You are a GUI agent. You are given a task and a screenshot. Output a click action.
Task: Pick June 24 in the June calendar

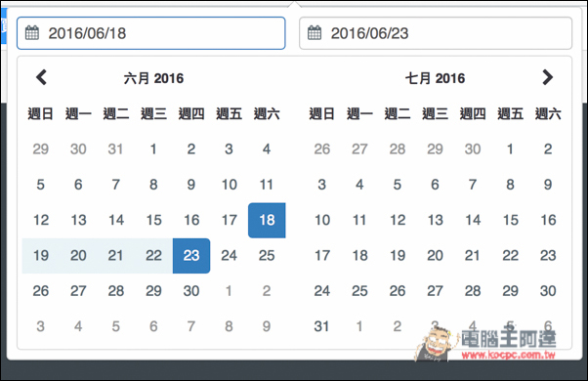coord(229,256)
